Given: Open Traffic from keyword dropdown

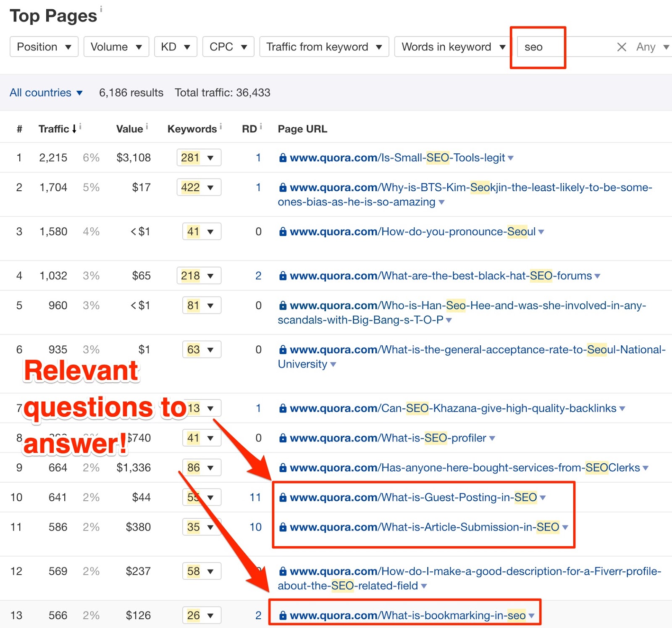Looking at the screenshot, I should (324, 47).
